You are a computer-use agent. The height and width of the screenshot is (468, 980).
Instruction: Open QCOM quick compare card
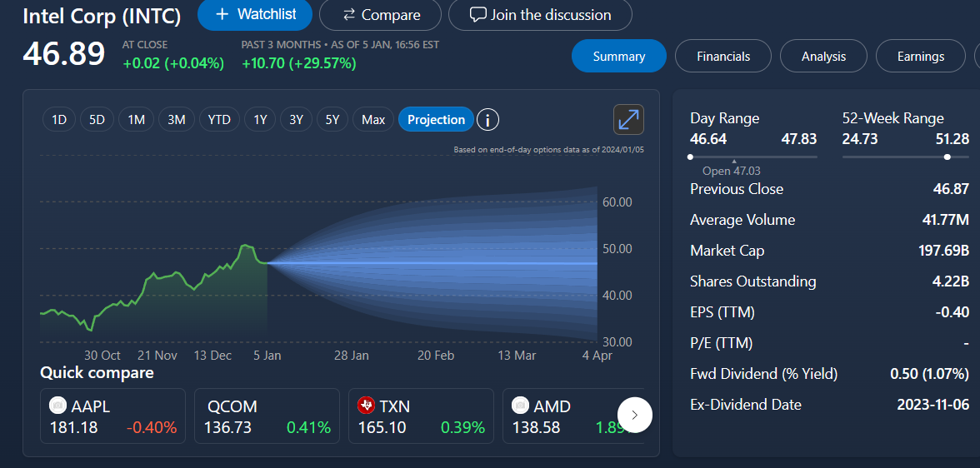[x=267, y=416]
